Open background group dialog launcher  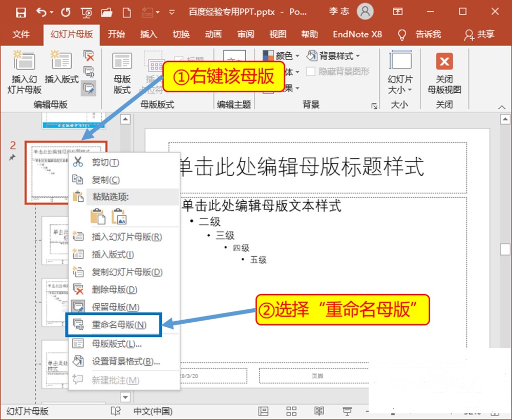click(374, 106)
